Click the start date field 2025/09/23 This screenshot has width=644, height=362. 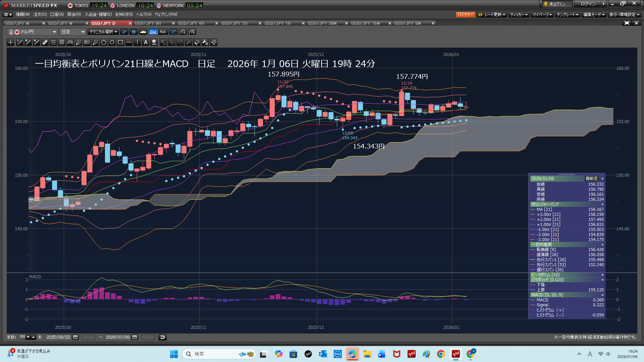[x=58, y=337]
